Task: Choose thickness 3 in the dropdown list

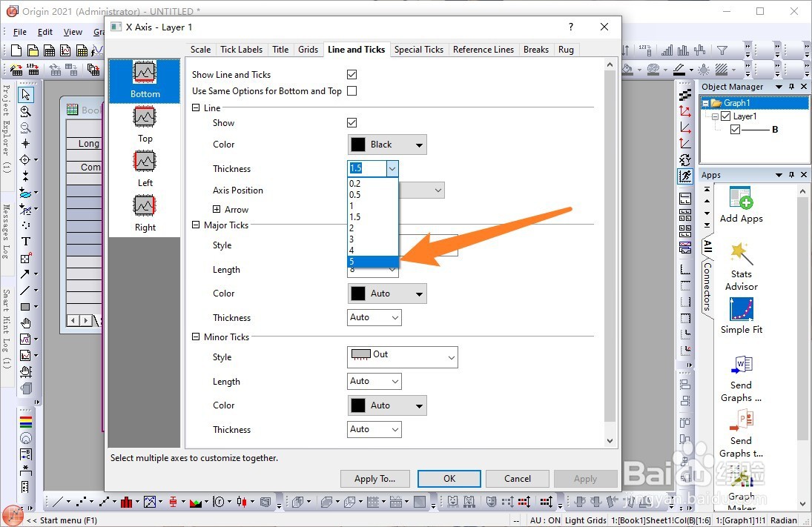Action: pyautogui.click(x=373, y=239)
